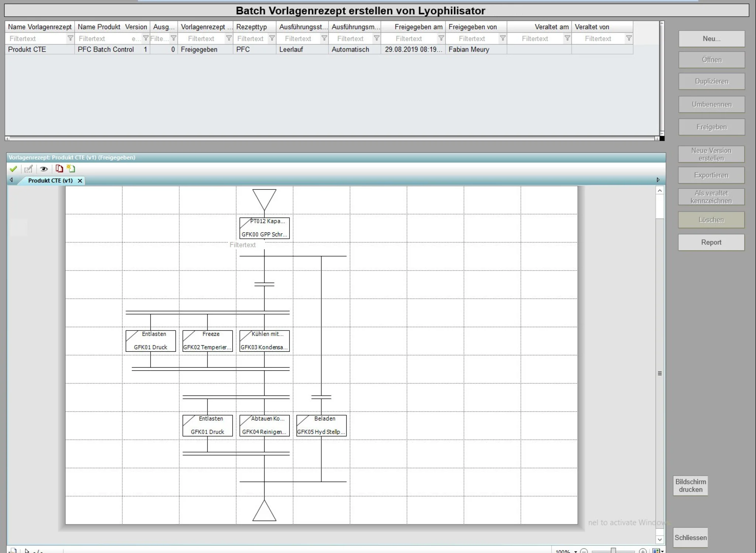Click the Schliessen button
Image resolution: width=756 pixels, height=553 pixels.
(690, 538)
